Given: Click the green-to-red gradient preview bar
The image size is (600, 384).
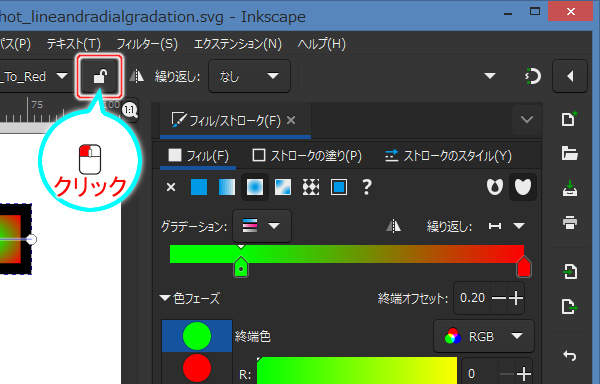Looking at the screenshot, I should point(347,254).
